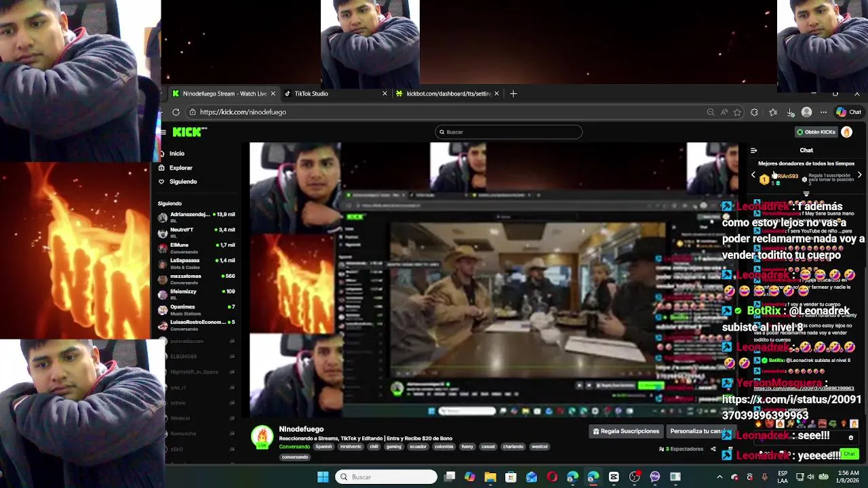This screenshot has height=488, width=868.
Task: Open the Kick user avatar menu
Action: click(846, 132)
